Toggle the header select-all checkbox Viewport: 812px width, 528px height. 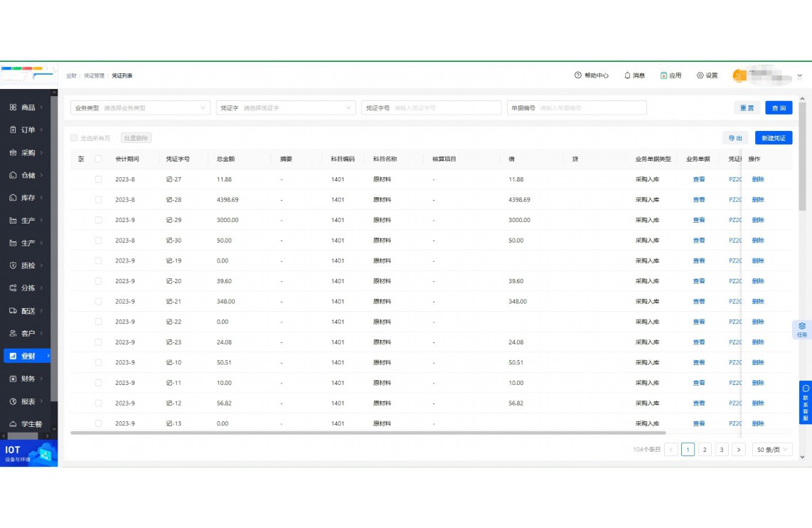coord(98,159)
